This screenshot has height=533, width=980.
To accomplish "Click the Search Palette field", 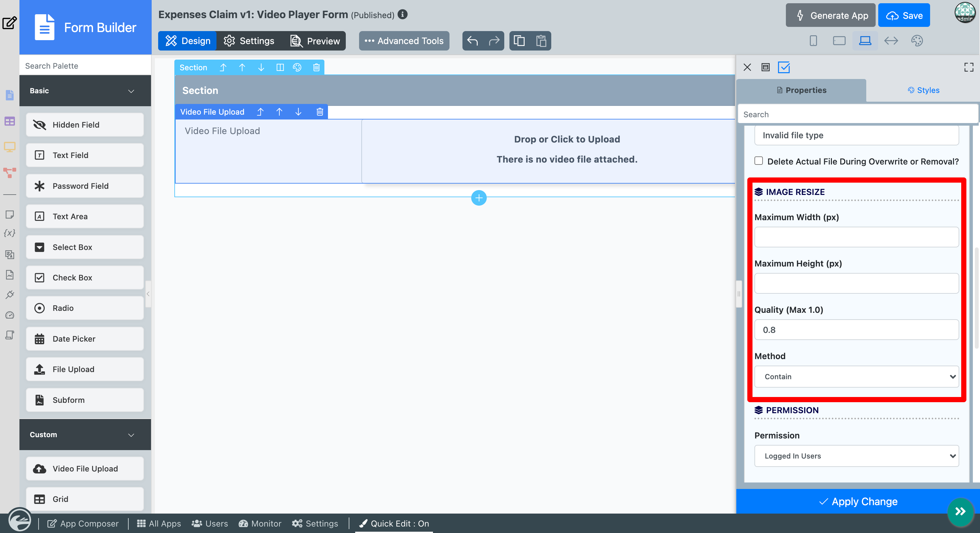I will tap(85, 66).
